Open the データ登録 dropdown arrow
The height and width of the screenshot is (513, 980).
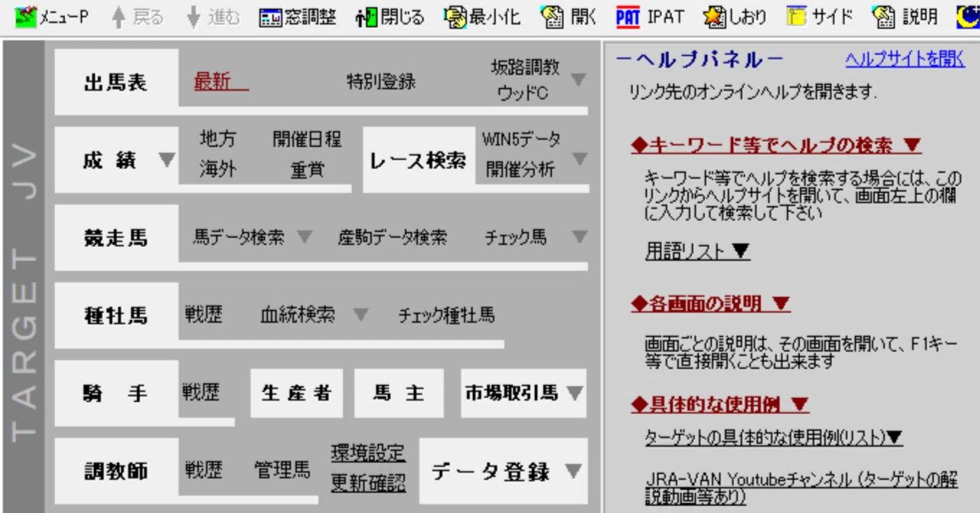click(573, 472)
